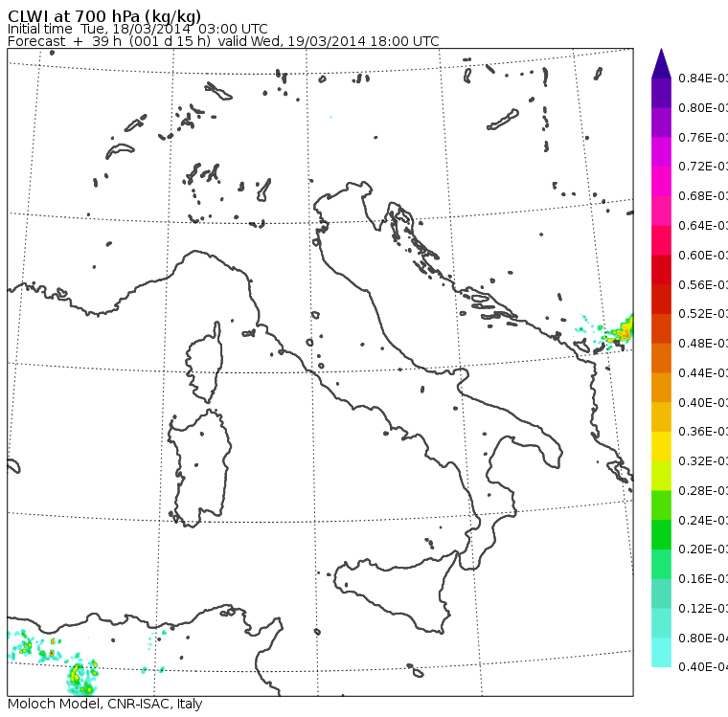Viewport: 728px width, 717px height.
Task: Click the 0.60E-03 colorbar label
Action: [x=703, y=256]
